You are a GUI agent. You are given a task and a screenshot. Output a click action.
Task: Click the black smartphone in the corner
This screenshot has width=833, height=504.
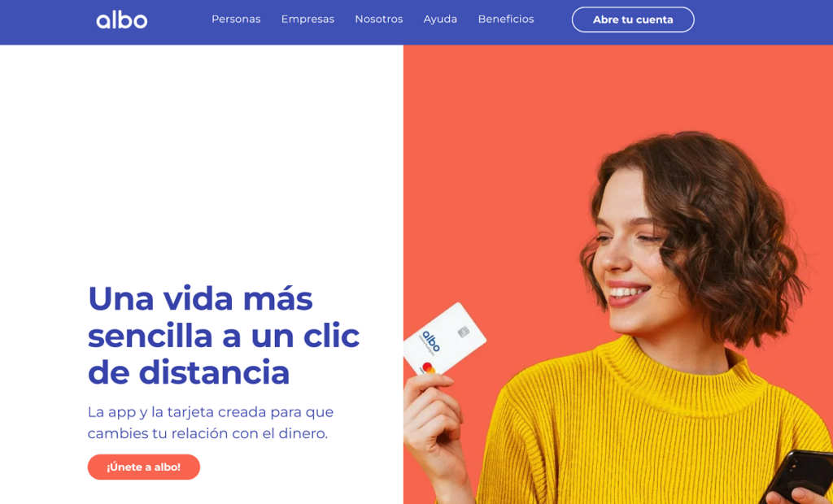tap(798, 476)
